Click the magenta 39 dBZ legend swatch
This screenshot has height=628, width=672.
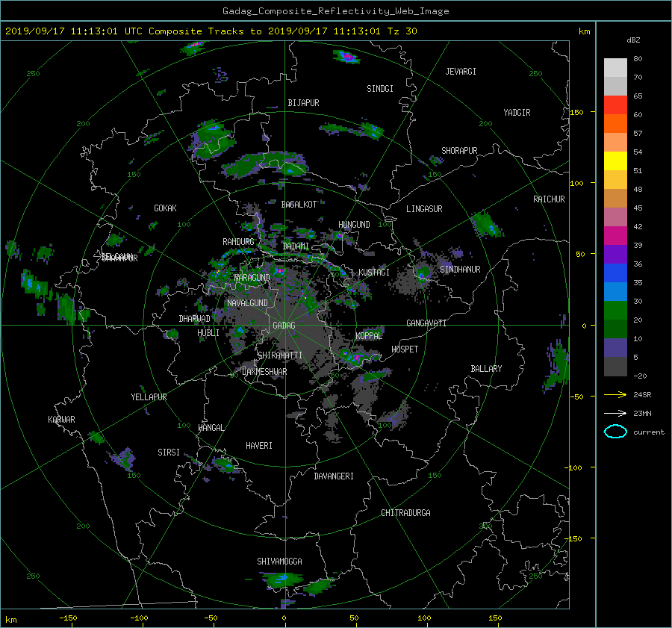coord(615,235)
